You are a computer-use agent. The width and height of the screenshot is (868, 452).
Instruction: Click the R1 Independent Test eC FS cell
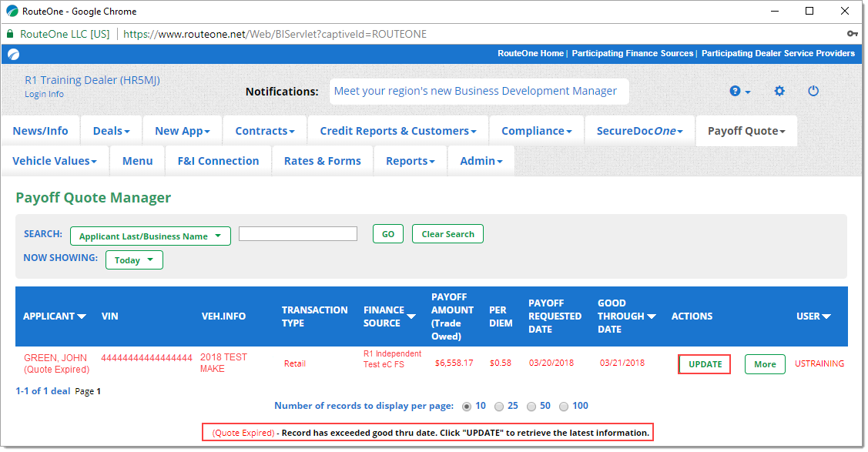point(393,359)
